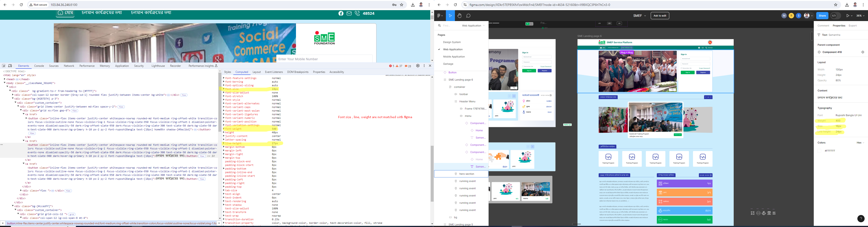Click the Ask to edit button
Viewport: 868px width, 227px height.
(x=660, y=16)
